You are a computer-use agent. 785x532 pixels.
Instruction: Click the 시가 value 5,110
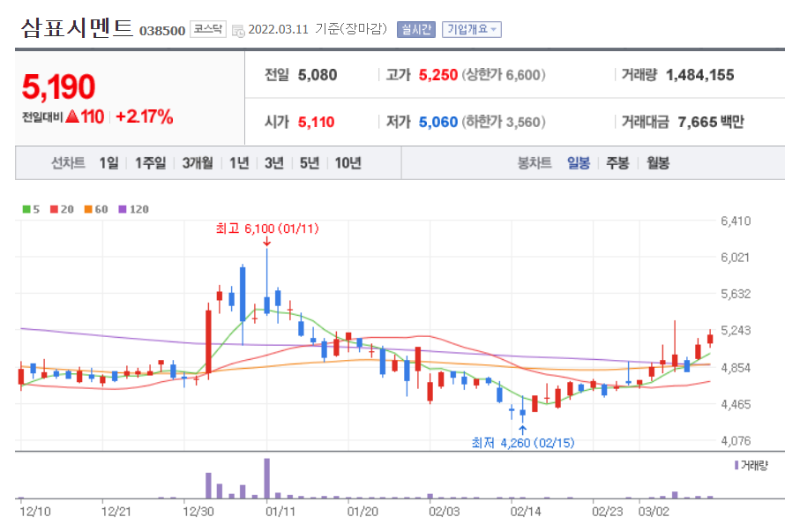pos(316,123)
